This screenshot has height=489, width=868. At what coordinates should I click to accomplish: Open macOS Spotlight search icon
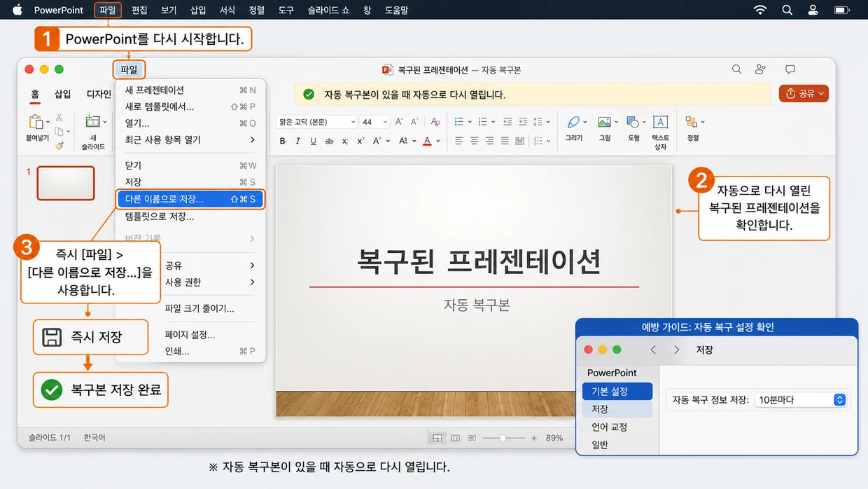[x=787, y=10]
